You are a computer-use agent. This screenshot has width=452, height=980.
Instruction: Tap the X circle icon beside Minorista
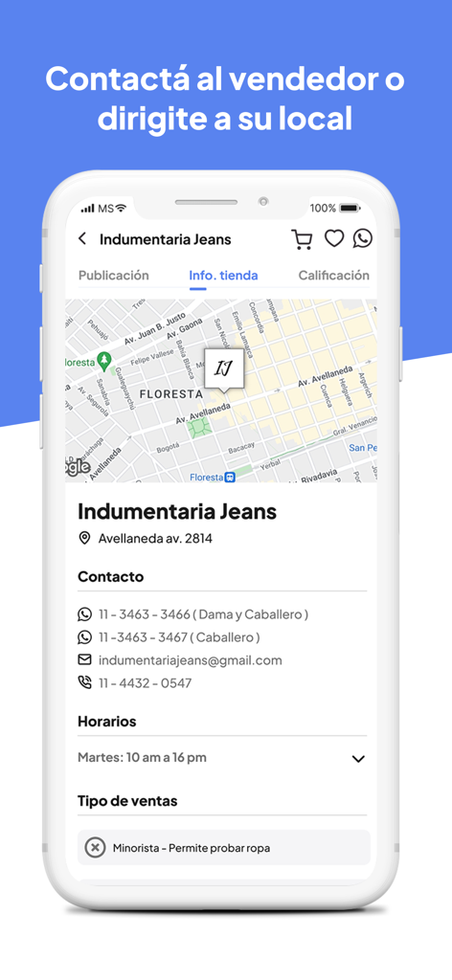pos(95,848)
